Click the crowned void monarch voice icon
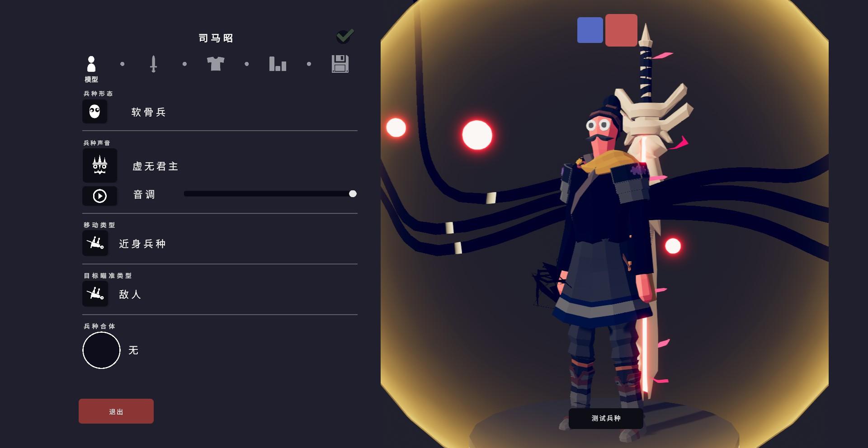This screenshot has height=448, width=868. pos(100,165)
